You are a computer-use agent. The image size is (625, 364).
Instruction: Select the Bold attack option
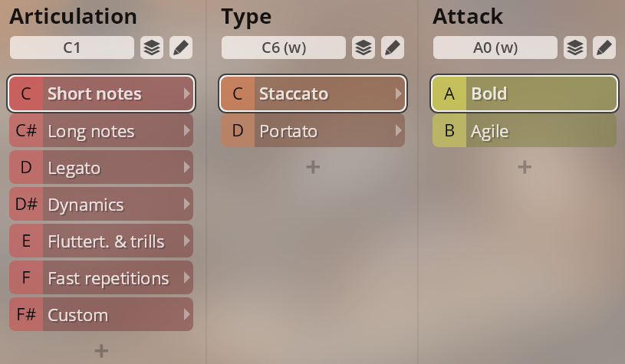pos(525,93)
